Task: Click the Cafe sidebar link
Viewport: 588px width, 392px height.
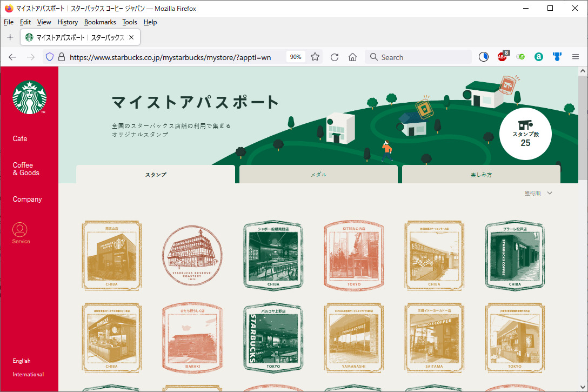Action: click(20, 138)
